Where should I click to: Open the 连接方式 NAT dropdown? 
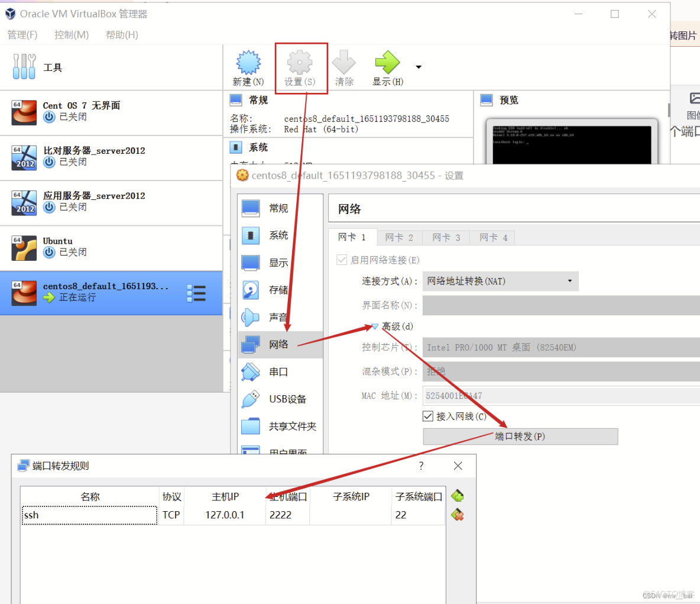click(x=500, y=281)
